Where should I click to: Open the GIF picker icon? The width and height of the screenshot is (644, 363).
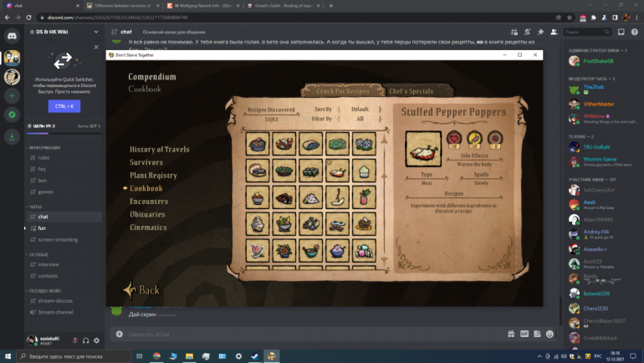pyautogui.click(x=524, y=334)
